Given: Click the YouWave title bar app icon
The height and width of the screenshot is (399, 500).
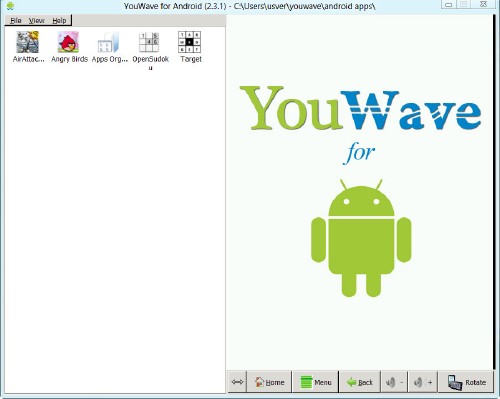Looking at the screenshot, I should (x=10, y=6).
